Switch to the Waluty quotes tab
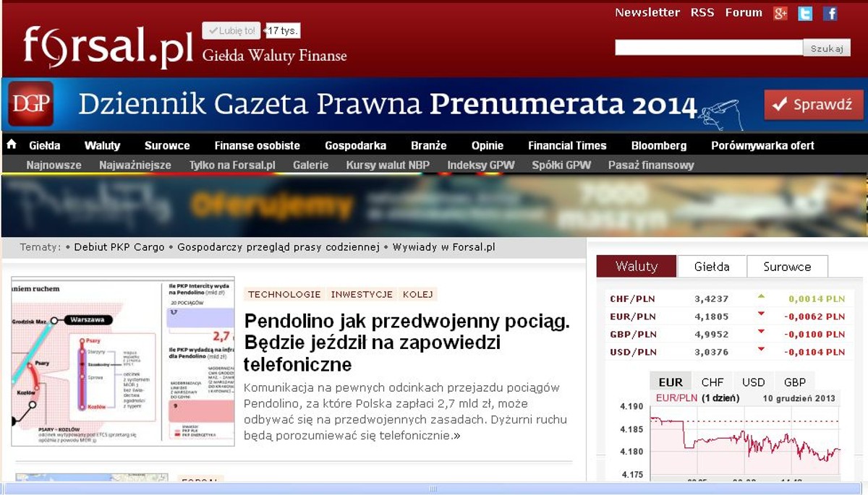 click(637, 266)
